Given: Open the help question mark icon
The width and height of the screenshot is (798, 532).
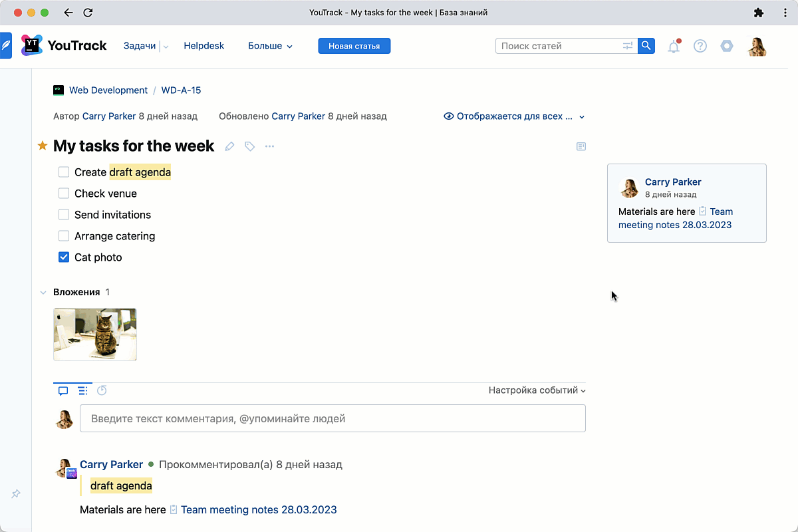Looking at the screenshot, I should coord(700,46).
